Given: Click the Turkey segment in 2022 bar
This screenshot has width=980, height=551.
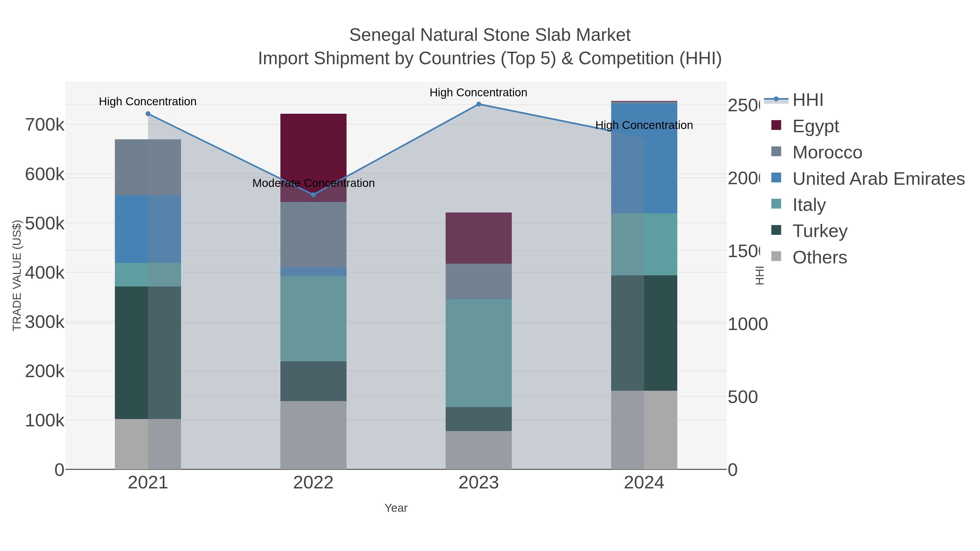Looking at the screenshot, I should click(314, 381).
